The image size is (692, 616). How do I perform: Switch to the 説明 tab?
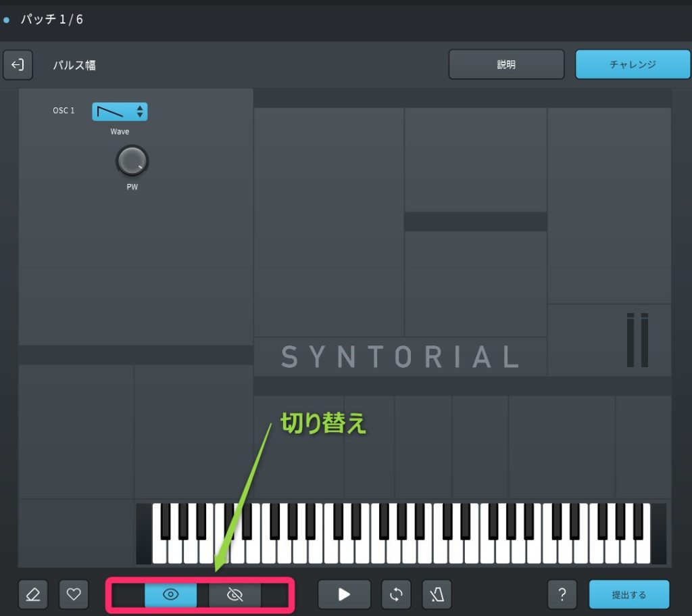tap(506, 65)
